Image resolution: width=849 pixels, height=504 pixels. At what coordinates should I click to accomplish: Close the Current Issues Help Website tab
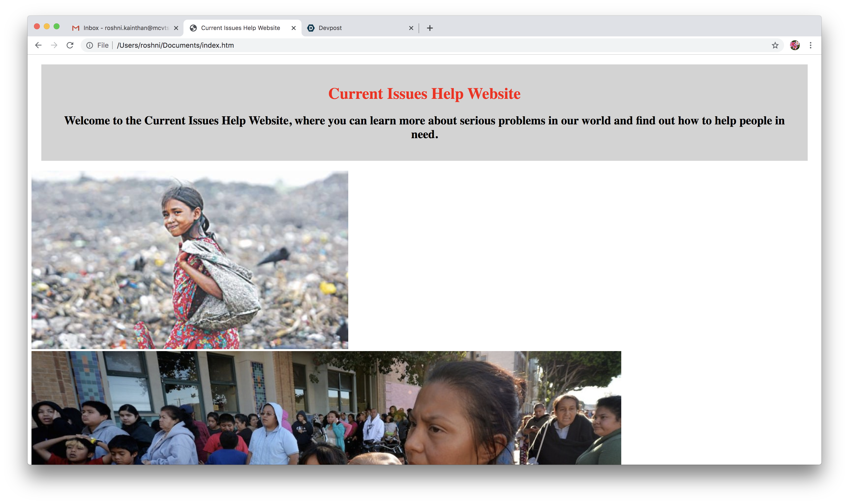tap(293, 28)
